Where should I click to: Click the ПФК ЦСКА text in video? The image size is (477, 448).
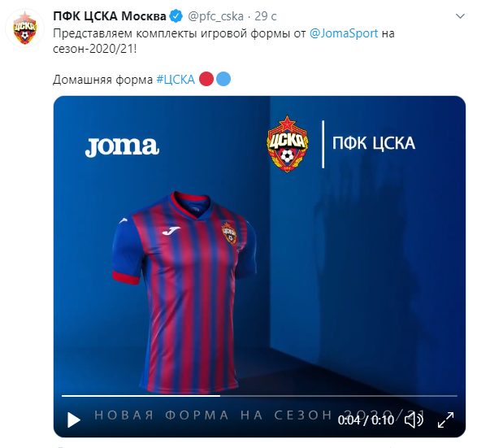[x=374, y=143]
